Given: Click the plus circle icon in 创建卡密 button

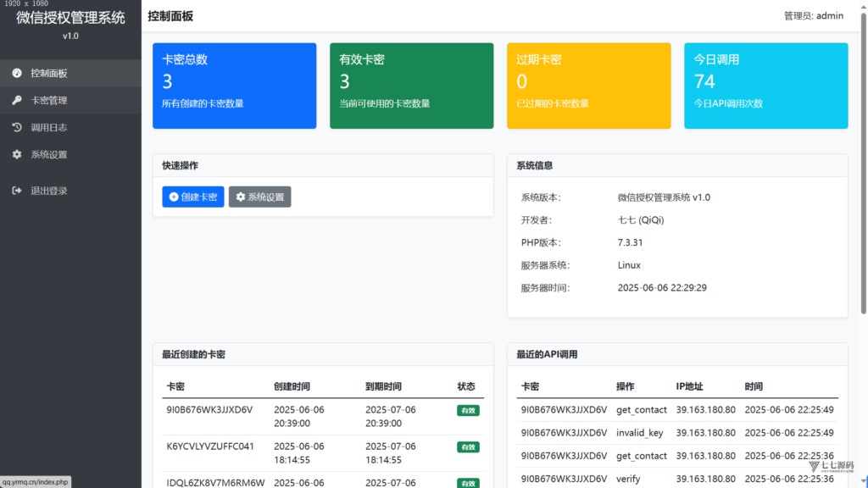Looking at the screenshot, I should tap(173, 197).
